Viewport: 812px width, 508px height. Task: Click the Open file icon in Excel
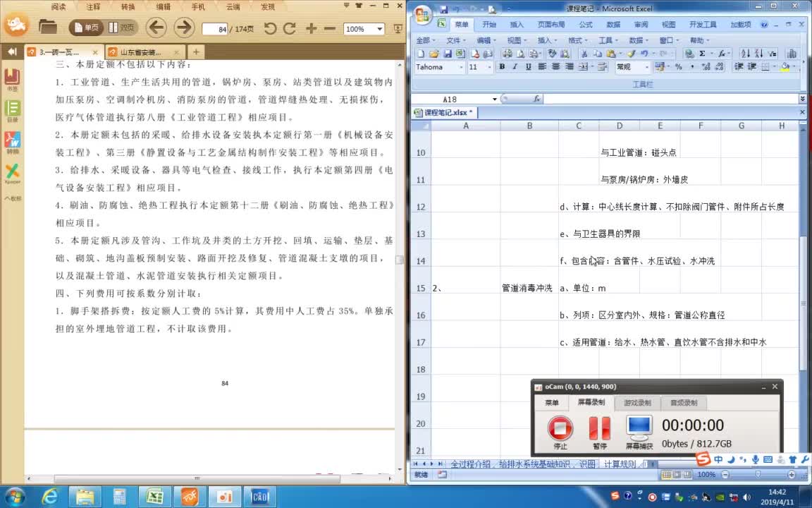[434, 54]
